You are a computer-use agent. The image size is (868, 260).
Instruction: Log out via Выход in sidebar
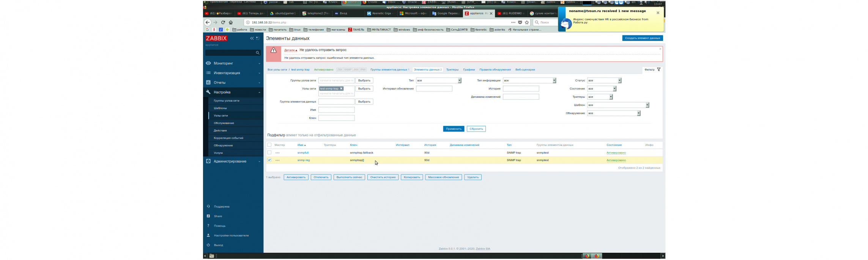point(219,245)
